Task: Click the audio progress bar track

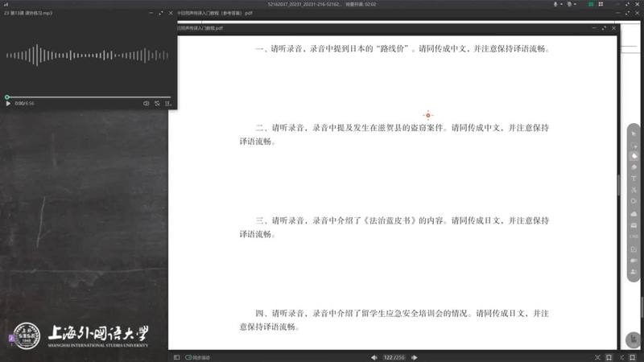Action: [x=89, y=97]
